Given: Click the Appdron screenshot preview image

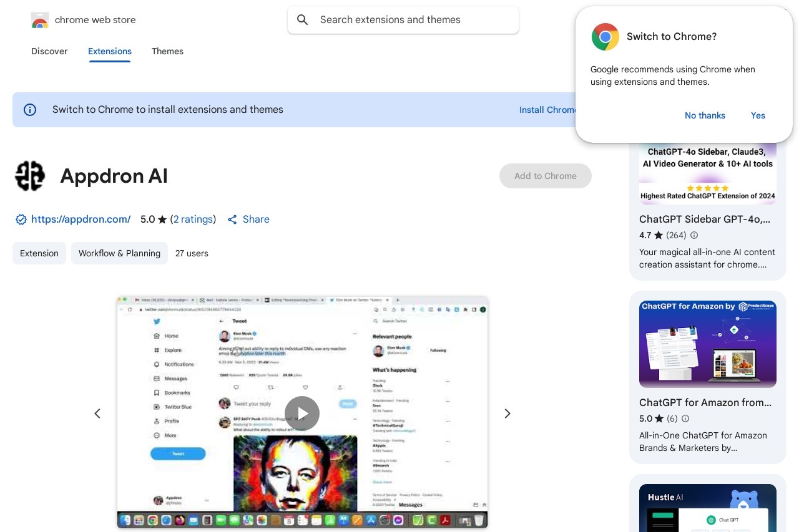Looking at the screenshot, I should point(302,413).
